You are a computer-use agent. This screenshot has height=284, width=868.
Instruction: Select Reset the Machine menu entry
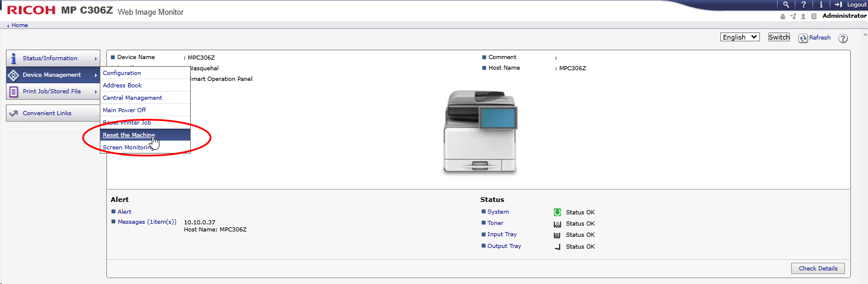click(145, 135)
